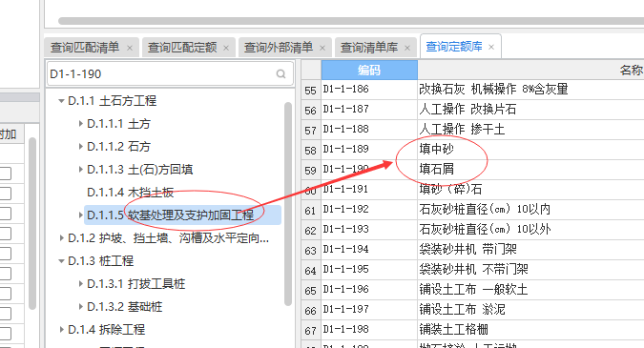Click the 编码 column header
The height and width of the screenshot is (348, 644).
click(x=369, y=70)
